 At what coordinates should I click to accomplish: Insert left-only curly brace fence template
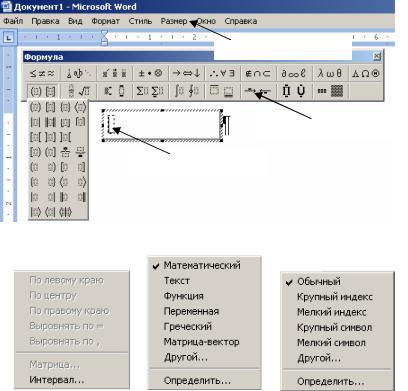(35, 182)
